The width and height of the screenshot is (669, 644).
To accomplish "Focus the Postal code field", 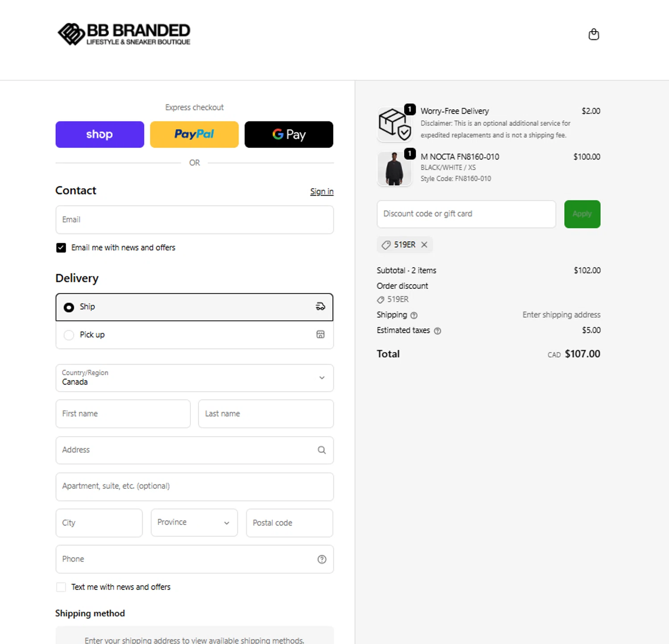I will point(289,523).
